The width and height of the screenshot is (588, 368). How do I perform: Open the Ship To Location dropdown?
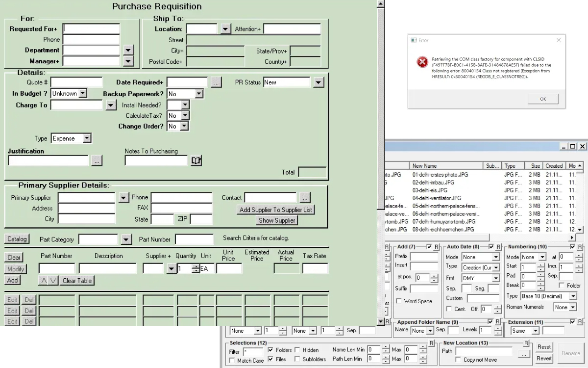point(225,29)
